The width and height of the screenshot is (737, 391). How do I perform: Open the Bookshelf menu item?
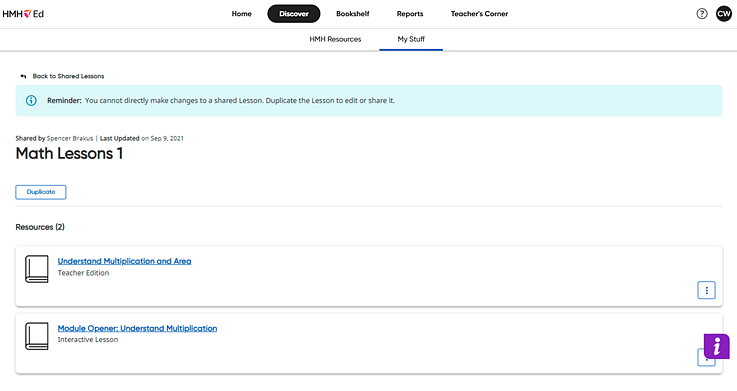point(353,14)
